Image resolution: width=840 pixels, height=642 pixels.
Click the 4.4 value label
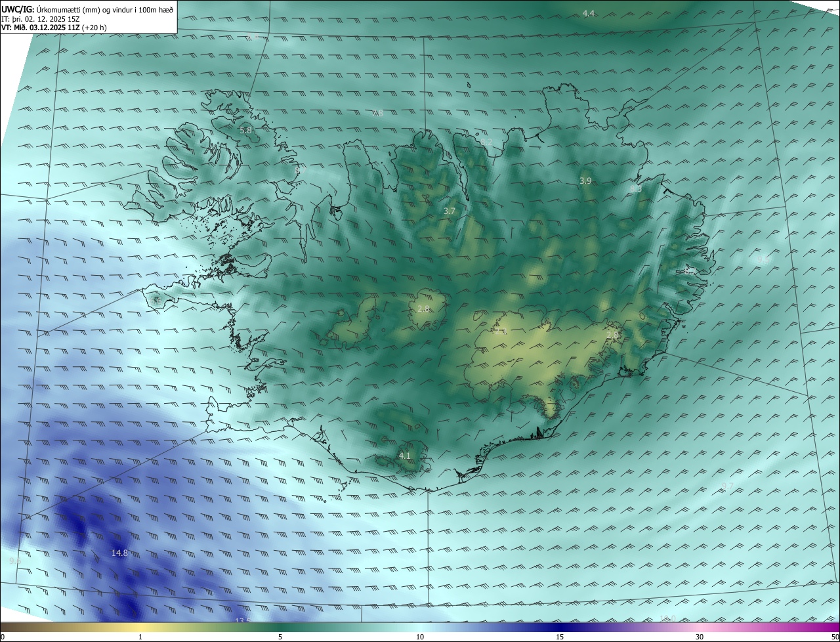[x=589, y=14]
